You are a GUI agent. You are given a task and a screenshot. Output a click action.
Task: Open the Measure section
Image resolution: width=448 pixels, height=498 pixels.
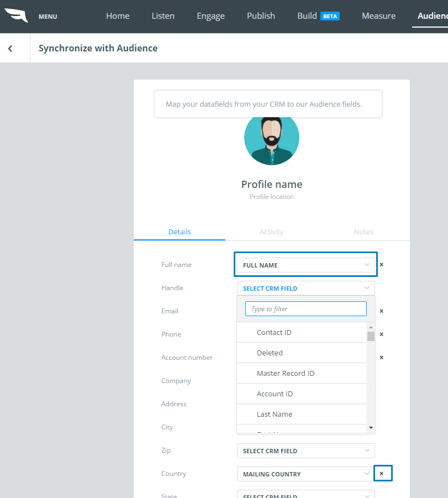coord(379,16)
